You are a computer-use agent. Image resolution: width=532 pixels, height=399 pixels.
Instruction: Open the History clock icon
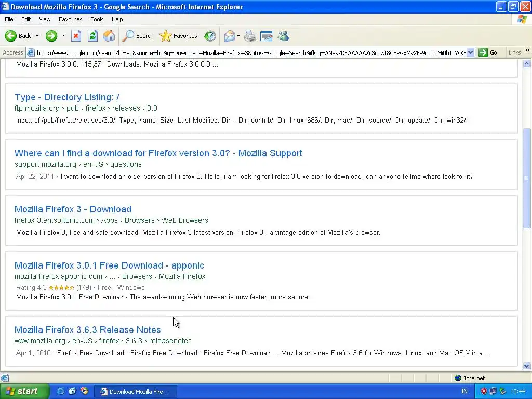click(210, 36)
